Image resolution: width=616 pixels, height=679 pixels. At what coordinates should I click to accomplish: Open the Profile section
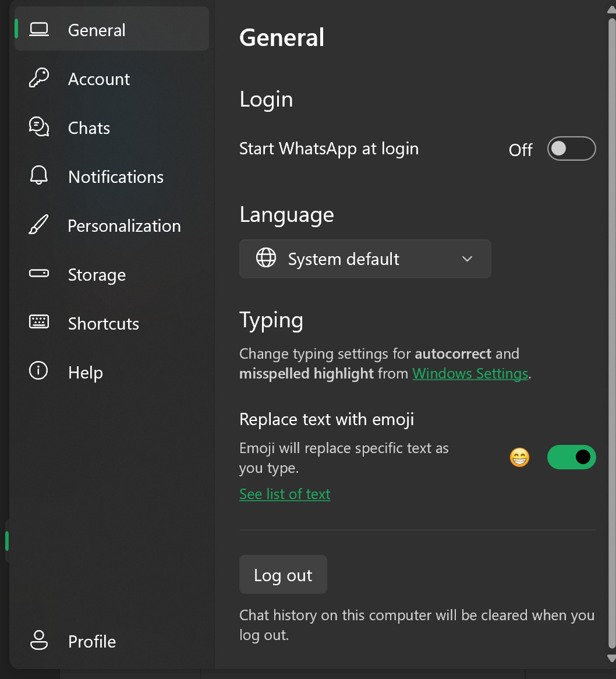tap(112, 641)
